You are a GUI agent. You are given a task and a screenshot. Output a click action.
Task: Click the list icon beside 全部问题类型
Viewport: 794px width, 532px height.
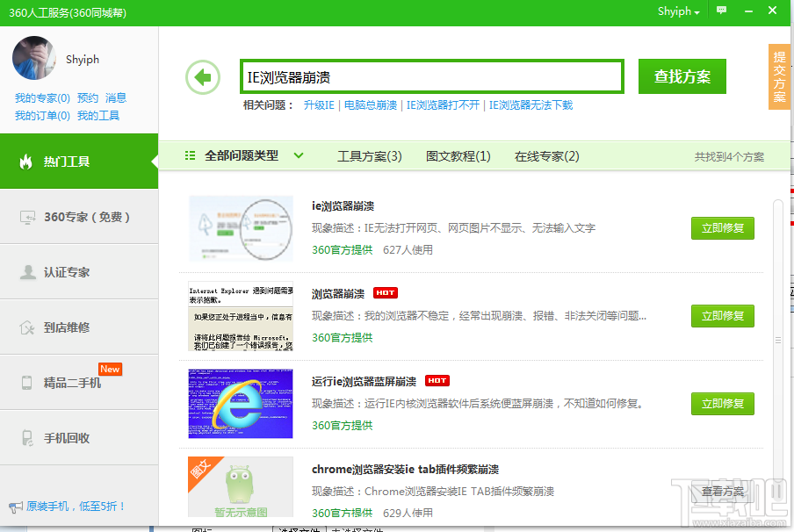[x=190, y=155]
